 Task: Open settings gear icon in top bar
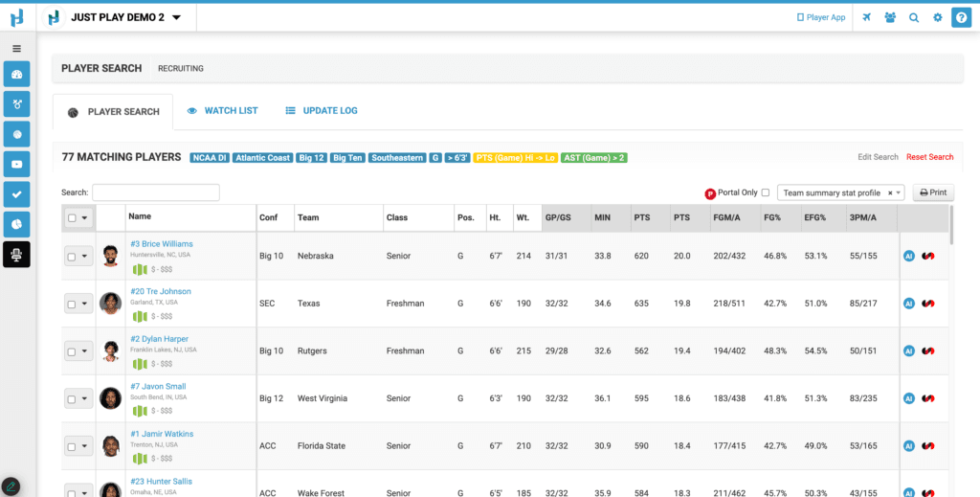pyautogui.click(x=938, y=17)
